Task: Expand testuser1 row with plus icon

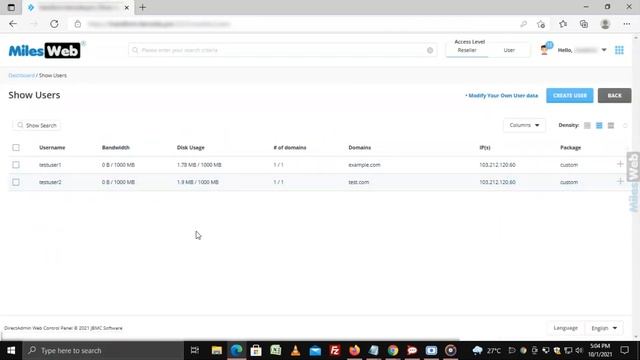Action: pos(620,164)
